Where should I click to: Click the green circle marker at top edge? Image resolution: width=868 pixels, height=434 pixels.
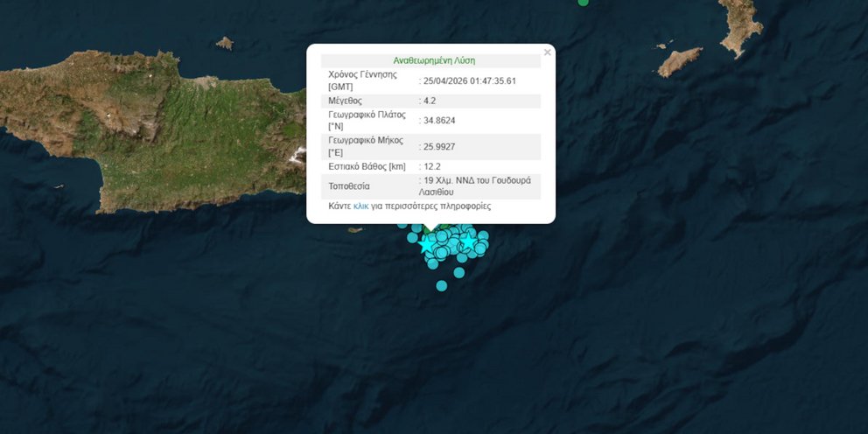584,2
